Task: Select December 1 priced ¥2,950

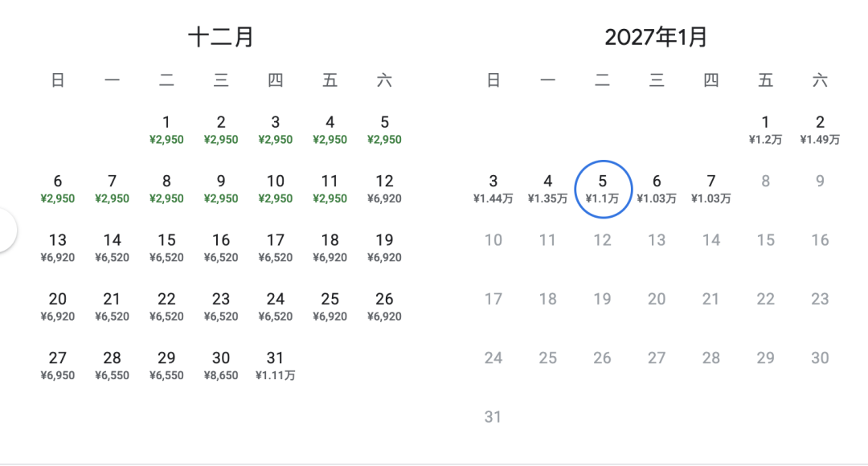Action: tap(166, 129)
